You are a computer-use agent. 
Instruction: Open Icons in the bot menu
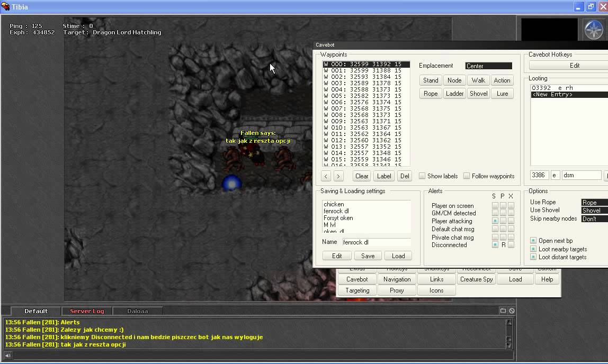click(436, 290)
